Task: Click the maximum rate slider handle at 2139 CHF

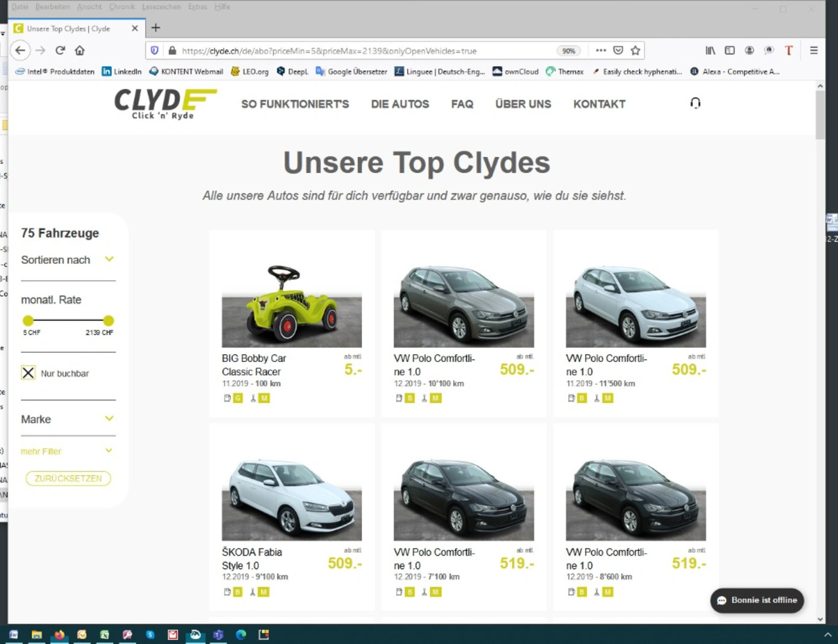Action: (x=109, y=320)
